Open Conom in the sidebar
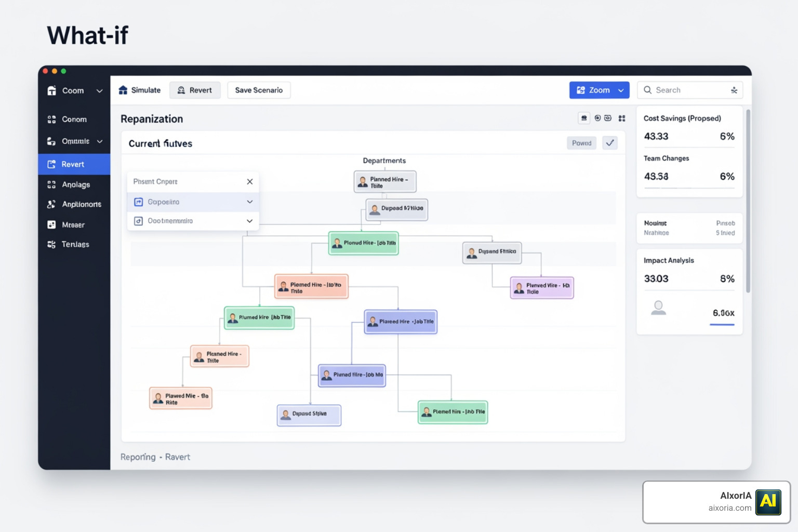The width and height of the screenshot is (798, 532). click(74, 119)
